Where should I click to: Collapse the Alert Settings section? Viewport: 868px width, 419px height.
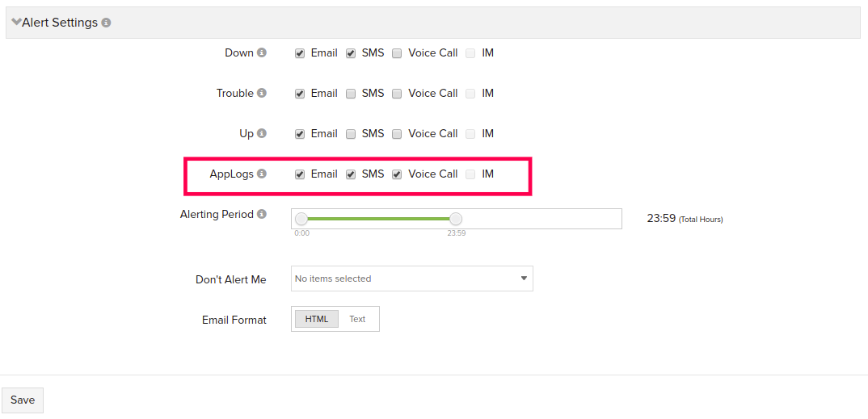point(17,23)
